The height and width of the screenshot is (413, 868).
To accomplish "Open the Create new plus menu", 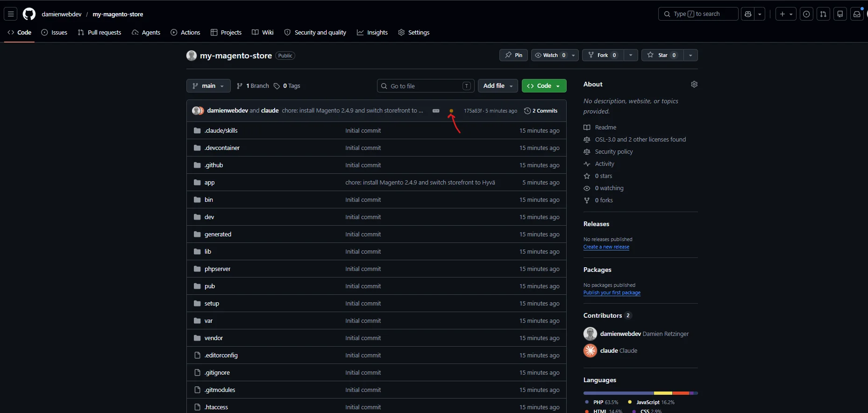I will click(x=786, y=14).
